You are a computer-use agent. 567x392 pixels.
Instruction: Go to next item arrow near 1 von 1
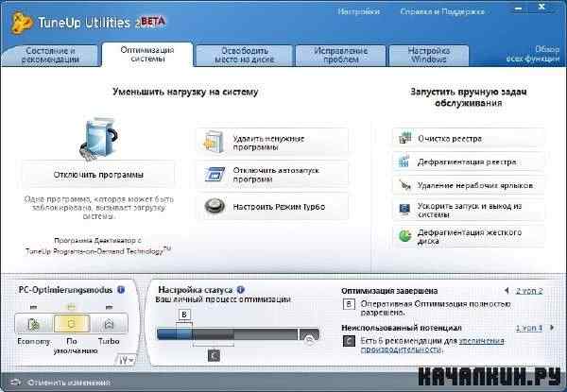point(552,328)
